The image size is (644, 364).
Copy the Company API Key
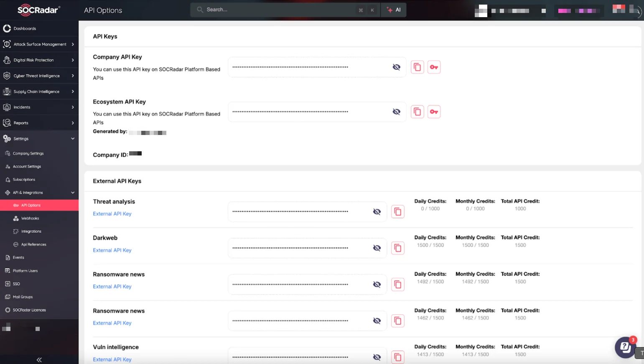tap(417, 67)
